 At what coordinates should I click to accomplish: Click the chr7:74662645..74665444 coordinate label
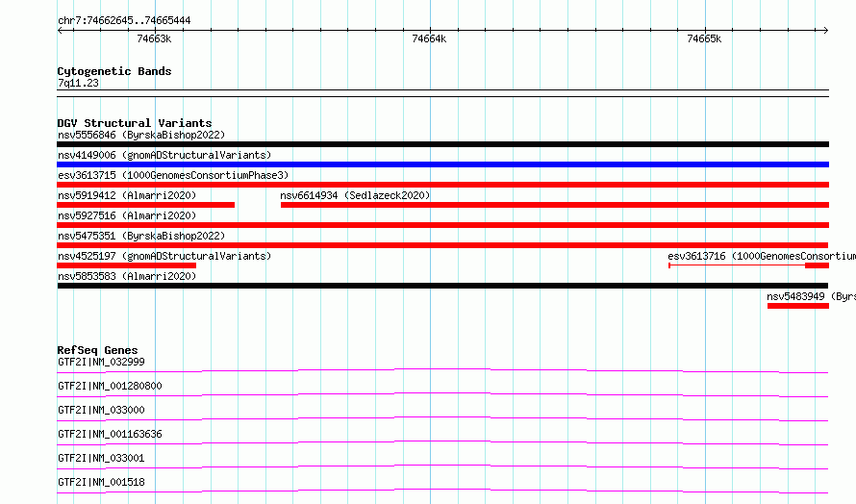coord(124,20)
